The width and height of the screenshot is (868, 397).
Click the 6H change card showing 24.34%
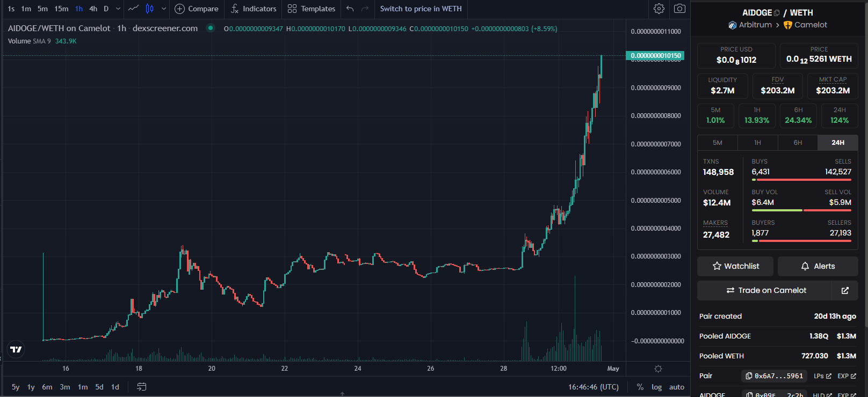[x=798, y=116]
